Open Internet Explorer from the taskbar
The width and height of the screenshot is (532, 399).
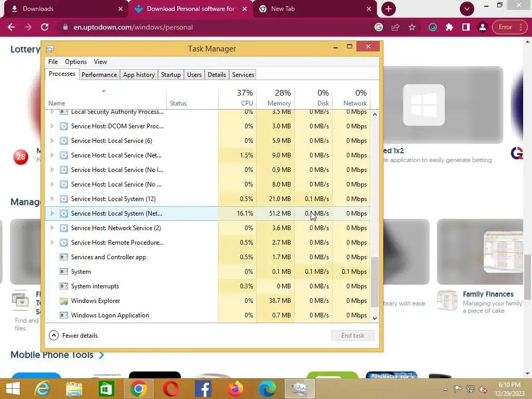click(x=42, y=389)
